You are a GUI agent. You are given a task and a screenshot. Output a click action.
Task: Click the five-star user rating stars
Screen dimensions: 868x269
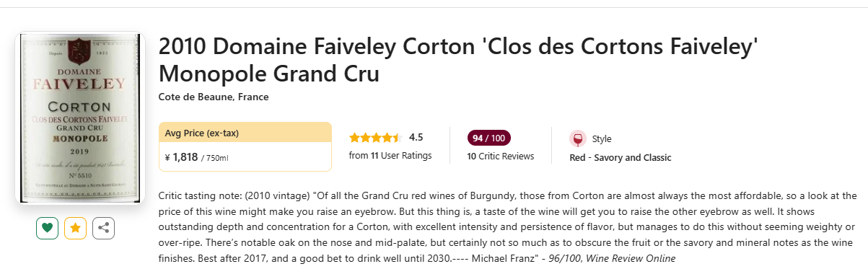pos(375,138)
